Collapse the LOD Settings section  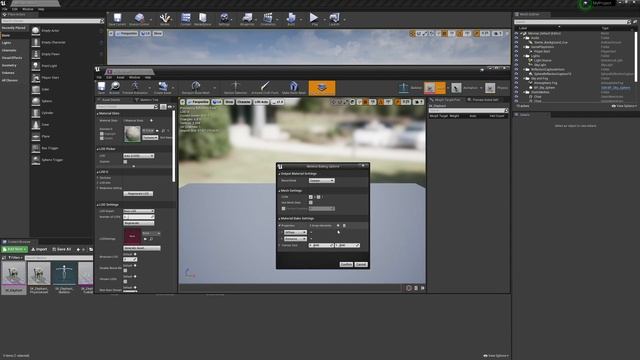[98, 204]
